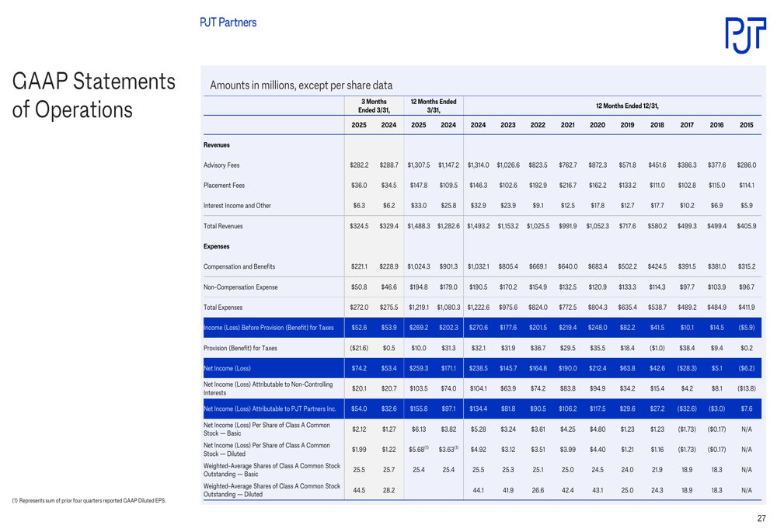The height and width of the screenshot is (532, 777).
Task: Click "Amounts in millions, except per share data"
Action: point(301,85)
